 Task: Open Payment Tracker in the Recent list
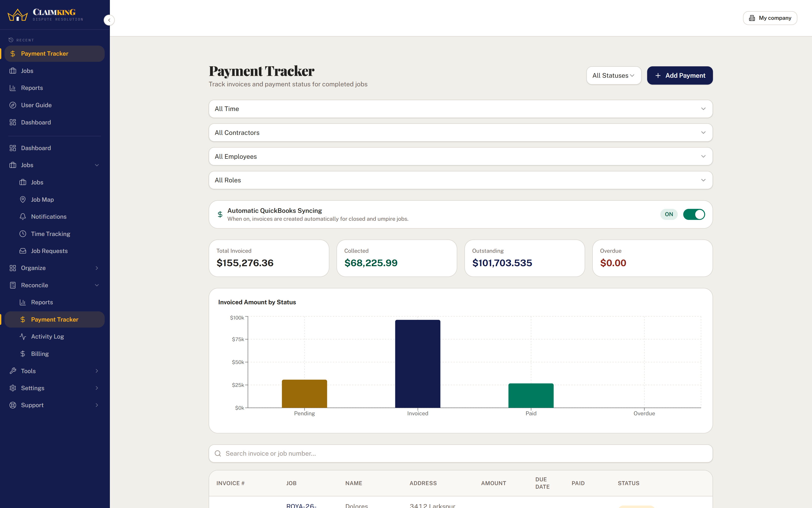pos(54,54)
